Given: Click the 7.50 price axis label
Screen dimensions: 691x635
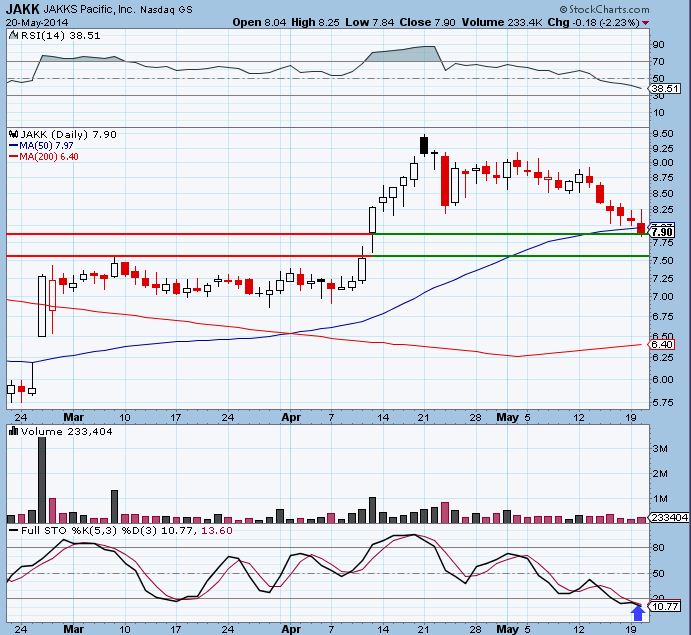Looking at the screenshot, I should click(x=662, y=260).
